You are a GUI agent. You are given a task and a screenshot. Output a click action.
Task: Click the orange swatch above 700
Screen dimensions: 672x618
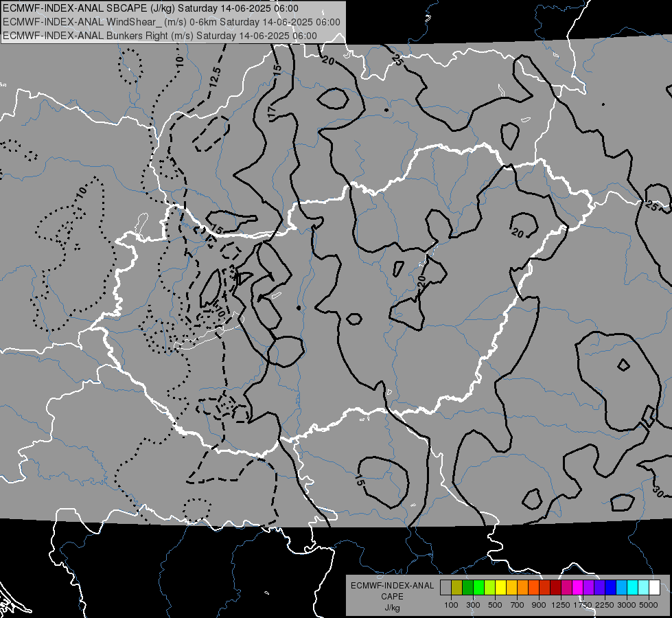coord(522,588)
